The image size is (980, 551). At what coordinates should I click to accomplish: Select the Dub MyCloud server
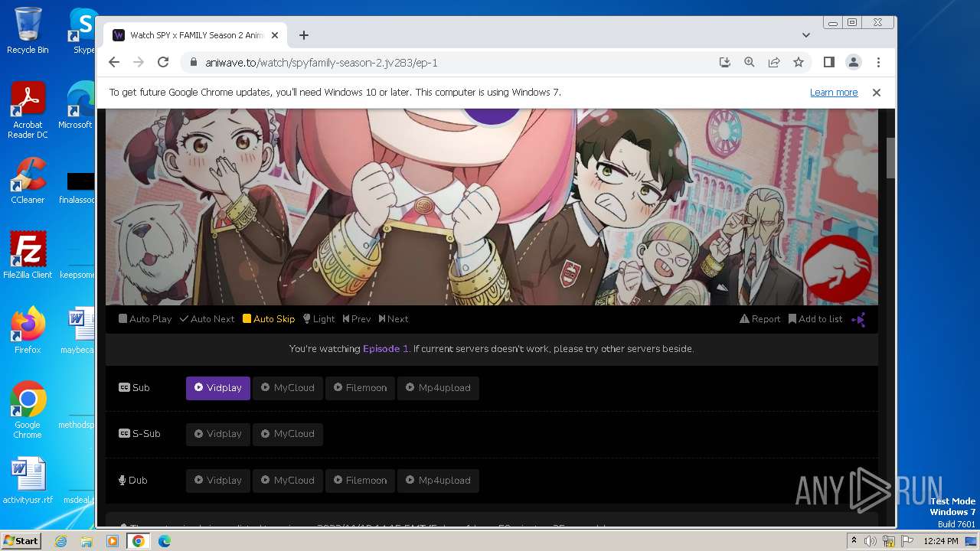tap(288, 481)
